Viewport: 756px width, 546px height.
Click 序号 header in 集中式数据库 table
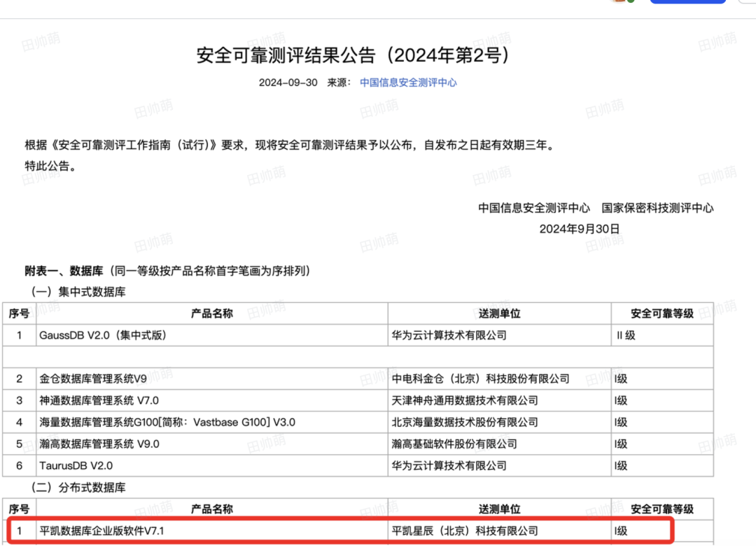20,314
